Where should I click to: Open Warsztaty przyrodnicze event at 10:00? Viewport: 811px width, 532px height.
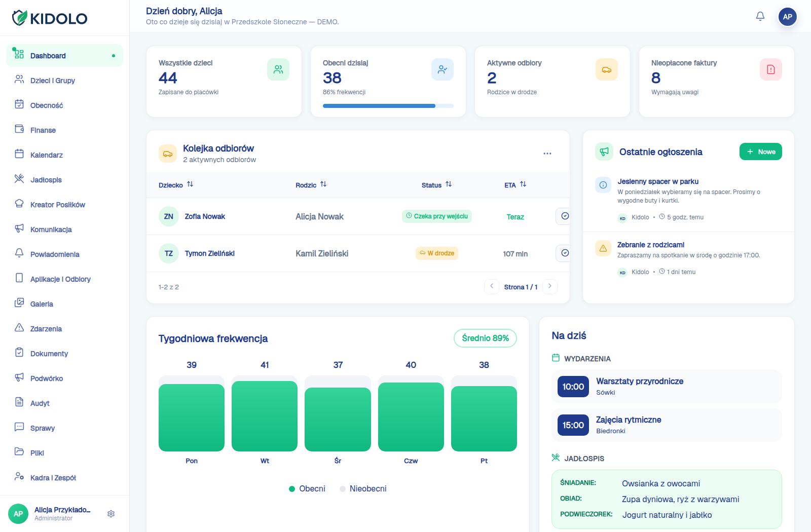point(667,387)
